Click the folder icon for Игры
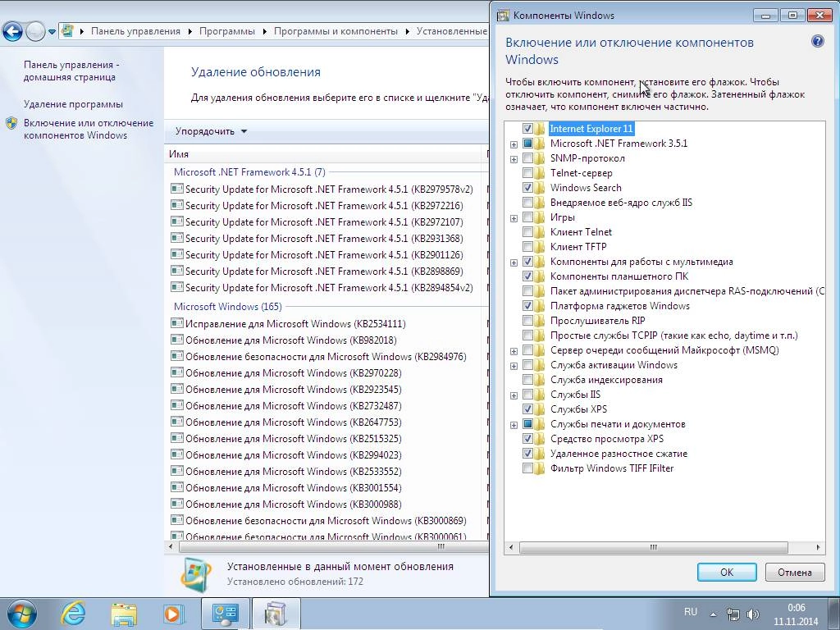The image size is (840, 630). tap(540, 217)
